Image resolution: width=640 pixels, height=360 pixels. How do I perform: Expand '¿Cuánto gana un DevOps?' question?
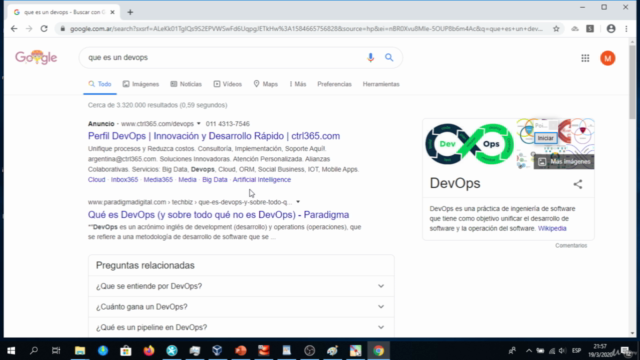point(241,307)
